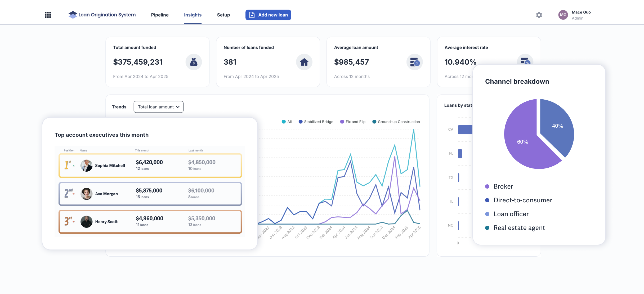
Task: Expand the Total loan amount dropdown
Action: click(x=158, y=107)
